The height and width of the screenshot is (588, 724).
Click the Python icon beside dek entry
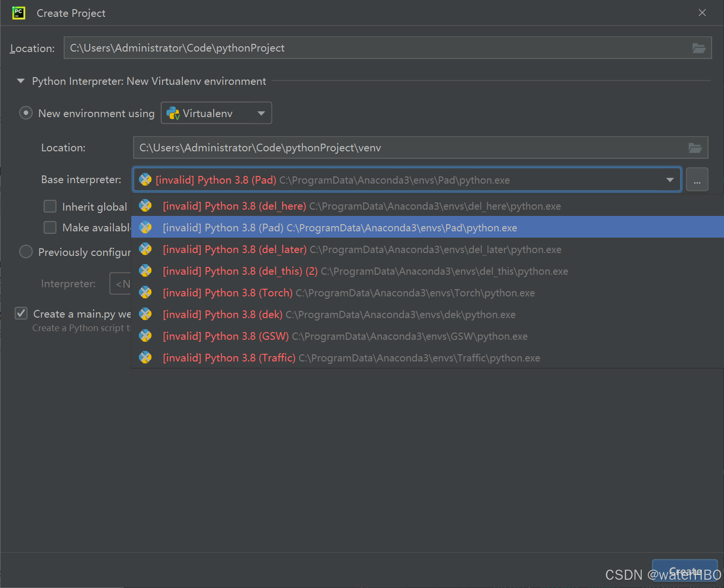click(x=145, y=314)
